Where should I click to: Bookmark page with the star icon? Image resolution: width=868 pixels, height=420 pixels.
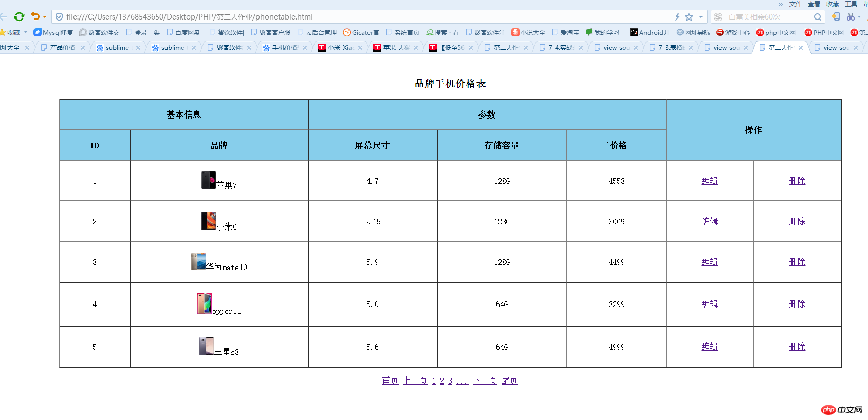pos(689,17)
